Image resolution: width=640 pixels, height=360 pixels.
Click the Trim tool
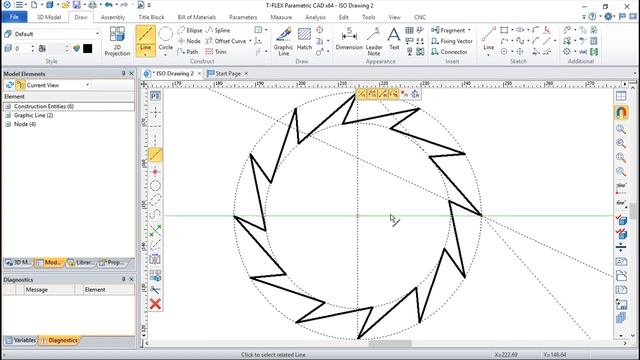pos(216,52)
